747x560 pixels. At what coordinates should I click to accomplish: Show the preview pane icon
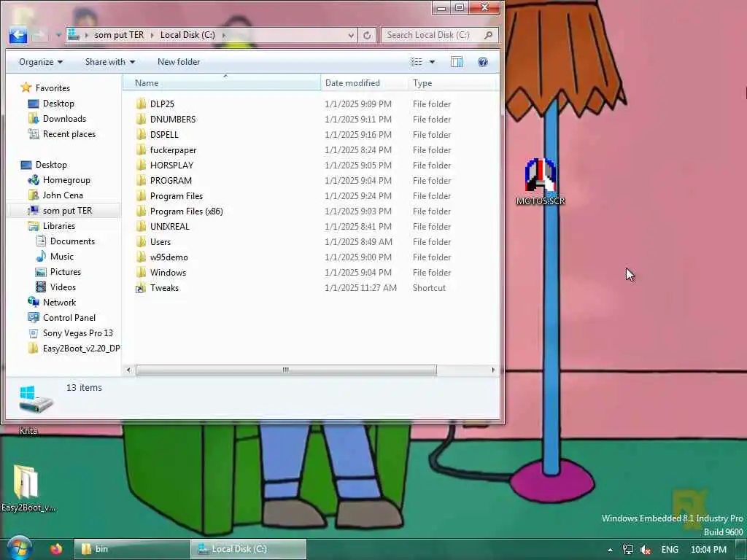tap(457, 62)
